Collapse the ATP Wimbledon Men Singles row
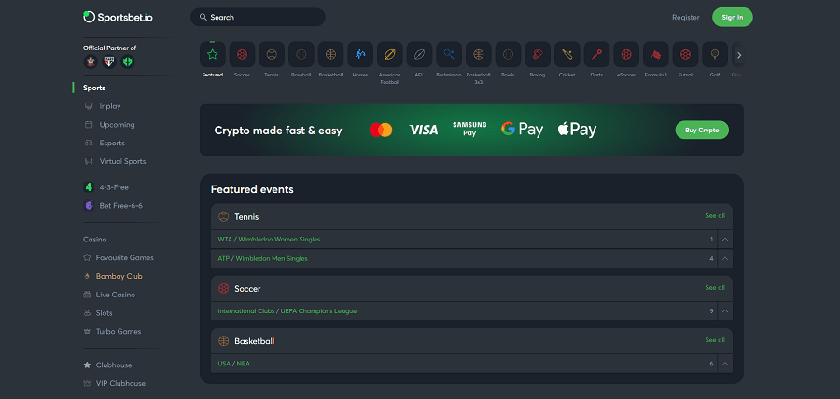Screen dimensions: 840x399 725,258
